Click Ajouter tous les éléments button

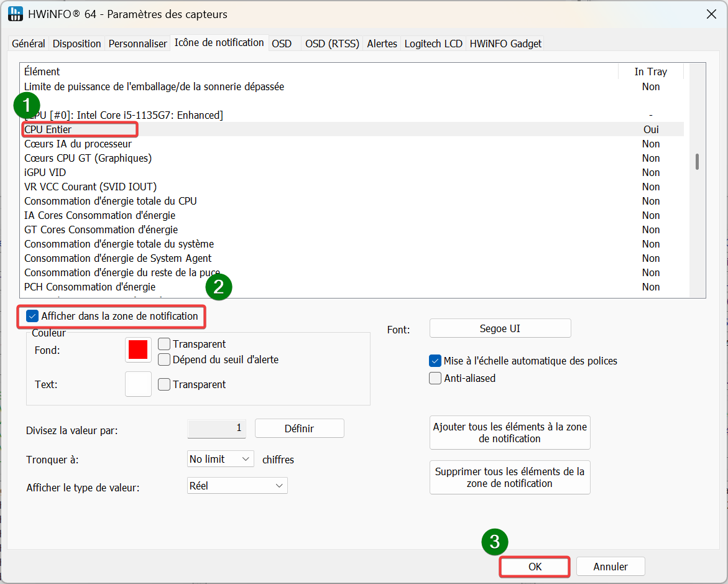pyautogui.click(x=510, y=432)
